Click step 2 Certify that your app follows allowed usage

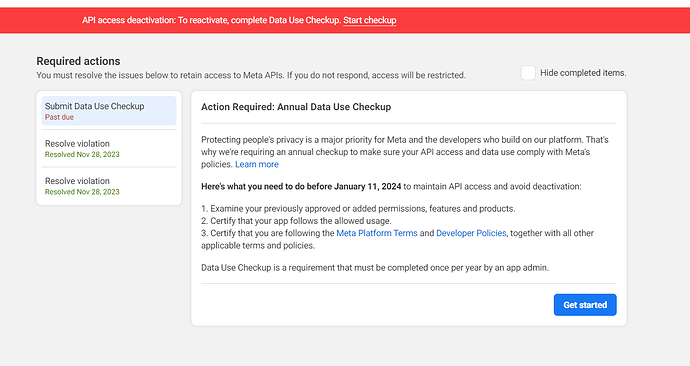pyautogui.click(x=296, y=221)
